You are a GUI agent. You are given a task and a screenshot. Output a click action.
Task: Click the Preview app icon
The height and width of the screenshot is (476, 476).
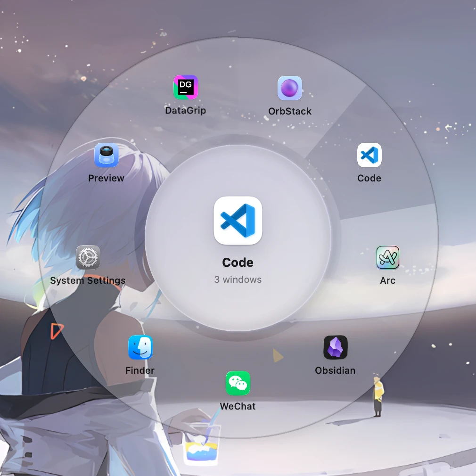click(107, 155)
